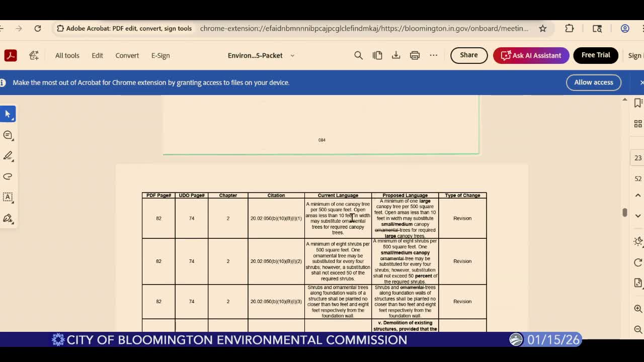Open the search icon in Acrobat toolbar
Screen dimensions: 644x362
358,55
